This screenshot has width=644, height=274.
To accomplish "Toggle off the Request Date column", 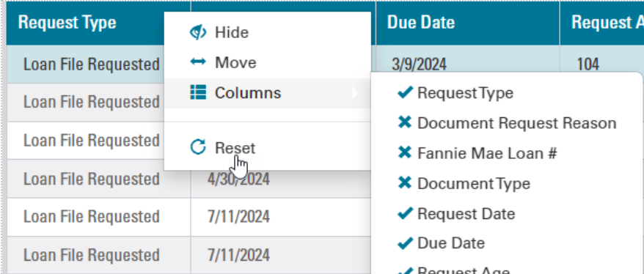I will (x=405, y=213).
